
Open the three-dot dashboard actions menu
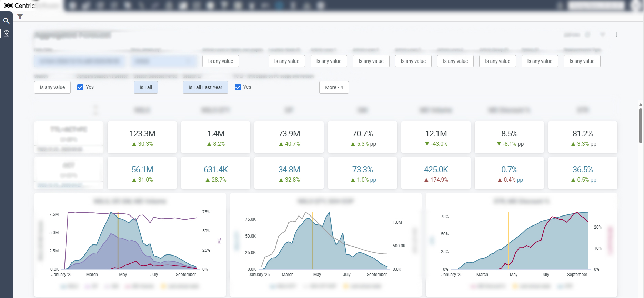pos(616,35)
